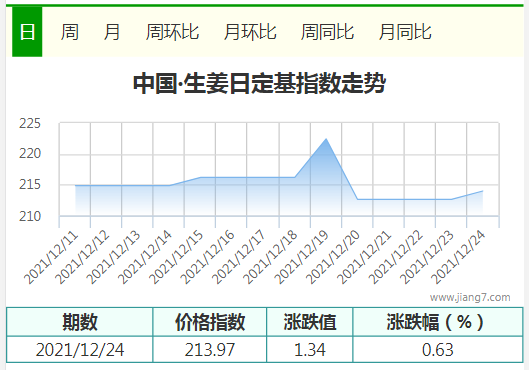Open the 月同比 tab
This screenshot has height=370, width=529.
click(405, 32)
